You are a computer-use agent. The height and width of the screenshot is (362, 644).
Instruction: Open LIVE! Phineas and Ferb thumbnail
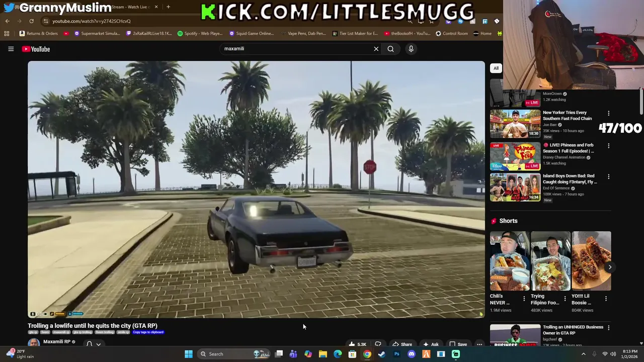(515, 156)
